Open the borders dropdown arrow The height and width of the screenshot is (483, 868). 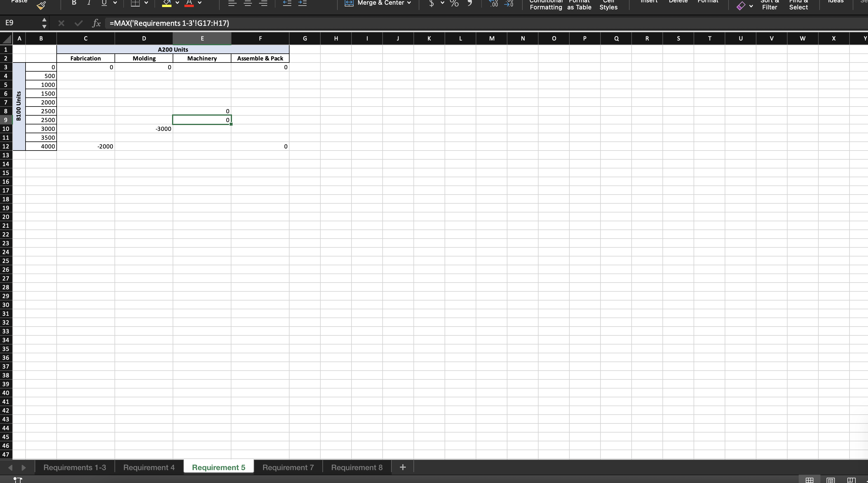pyautogui.click(x=146, y=3)
